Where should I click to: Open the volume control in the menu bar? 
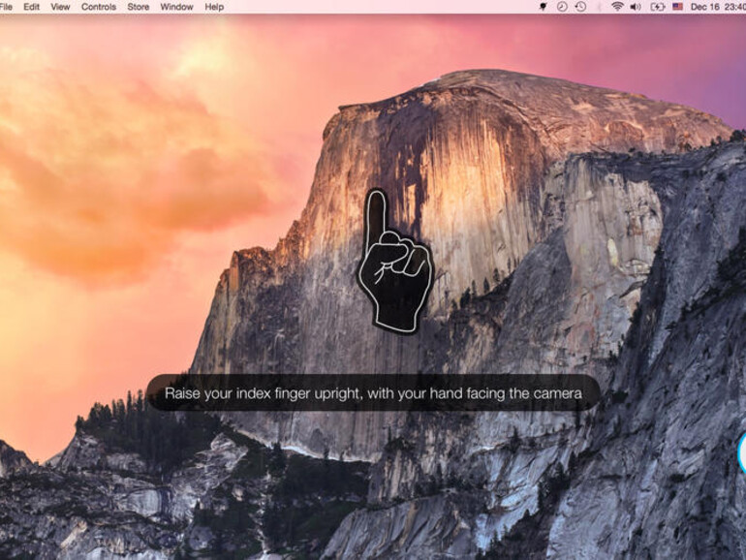(x=636, y=7)
